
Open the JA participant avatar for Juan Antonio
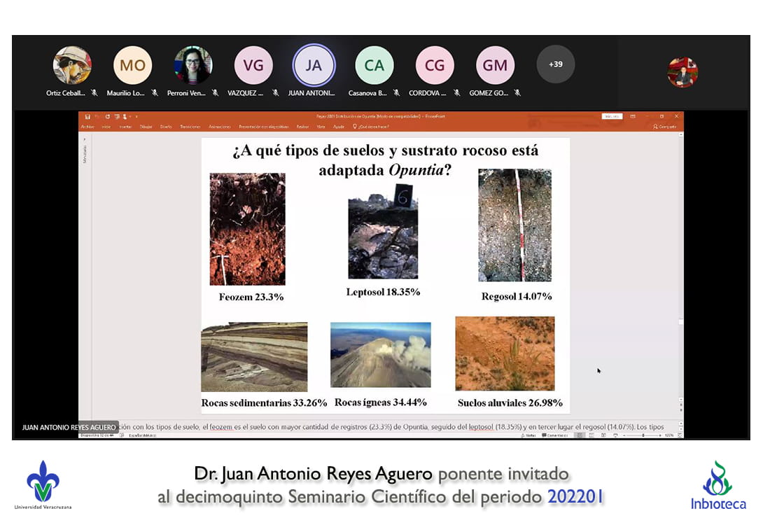(x=314, y=65)
